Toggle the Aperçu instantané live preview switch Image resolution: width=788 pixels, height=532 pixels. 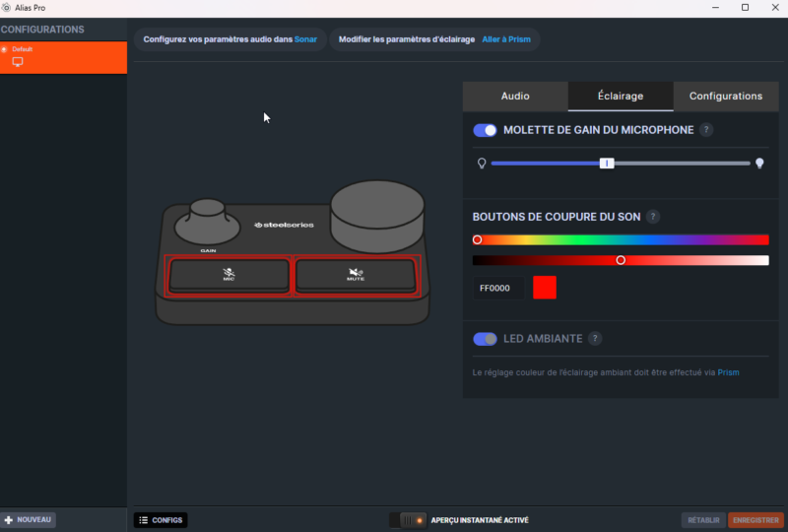[408, 520]
